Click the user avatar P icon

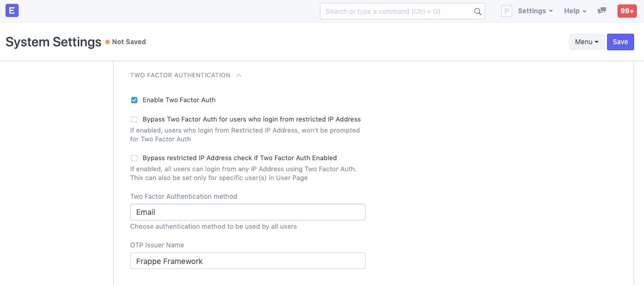(x=507, y=11)
